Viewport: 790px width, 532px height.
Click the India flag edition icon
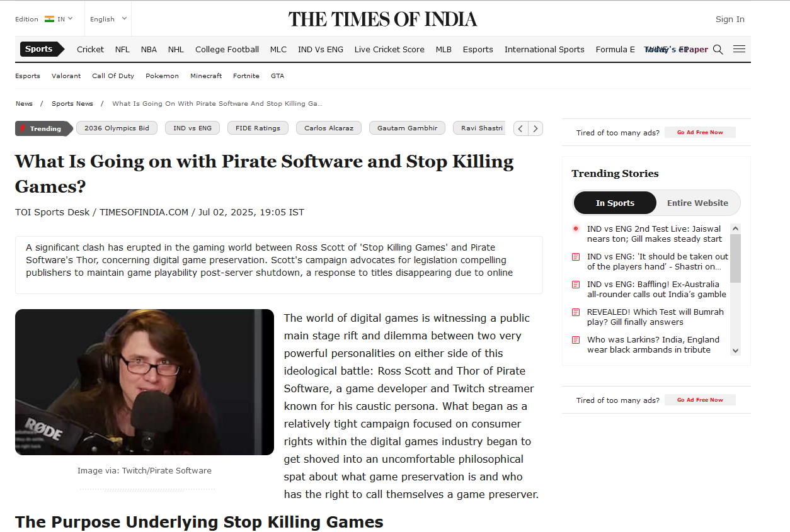pos(49,19)
